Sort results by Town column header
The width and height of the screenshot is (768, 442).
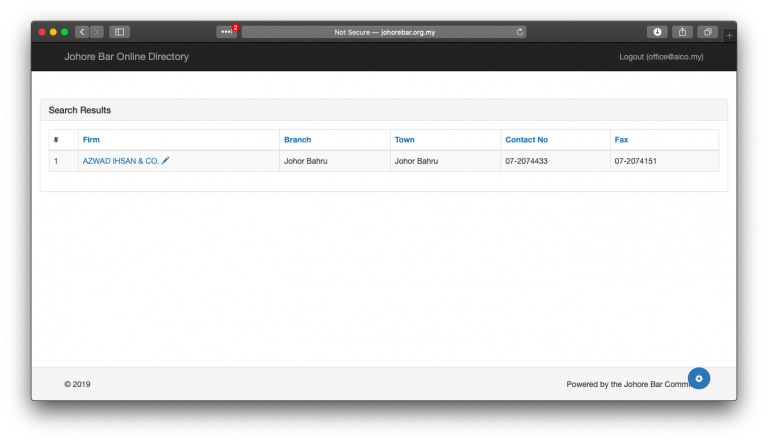pyautogui.click(x=405, y=140)
